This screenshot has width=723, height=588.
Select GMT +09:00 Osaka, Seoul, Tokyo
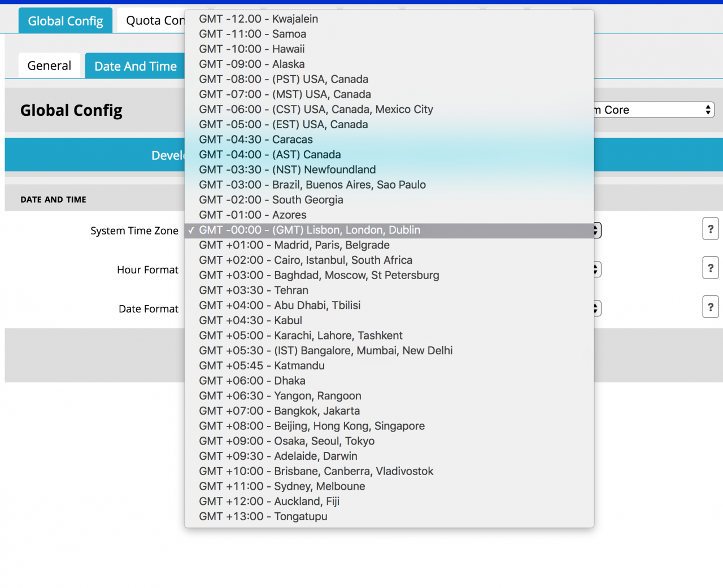point(286,441)
